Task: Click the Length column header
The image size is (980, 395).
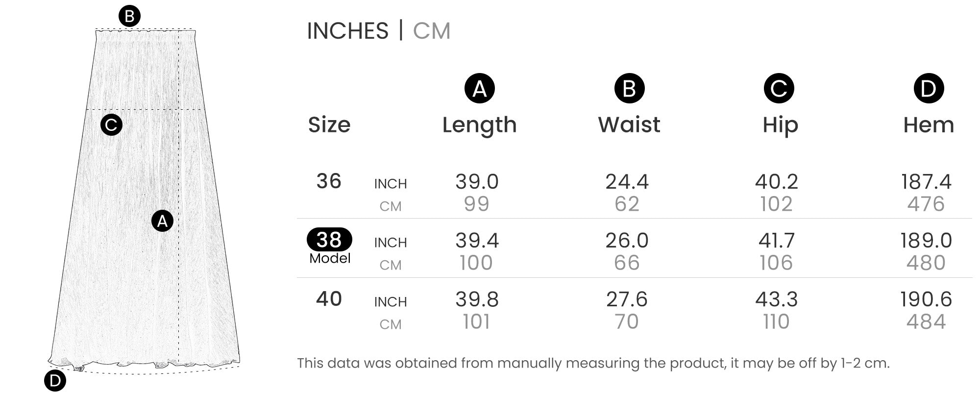Action: (479, 125)
